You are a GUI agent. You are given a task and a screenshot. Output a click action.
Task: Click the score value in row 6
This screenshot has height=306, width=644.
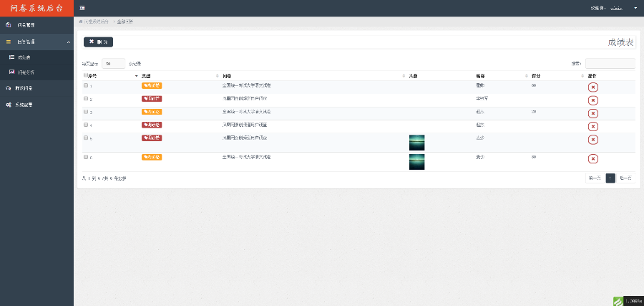tap(534, 157)
